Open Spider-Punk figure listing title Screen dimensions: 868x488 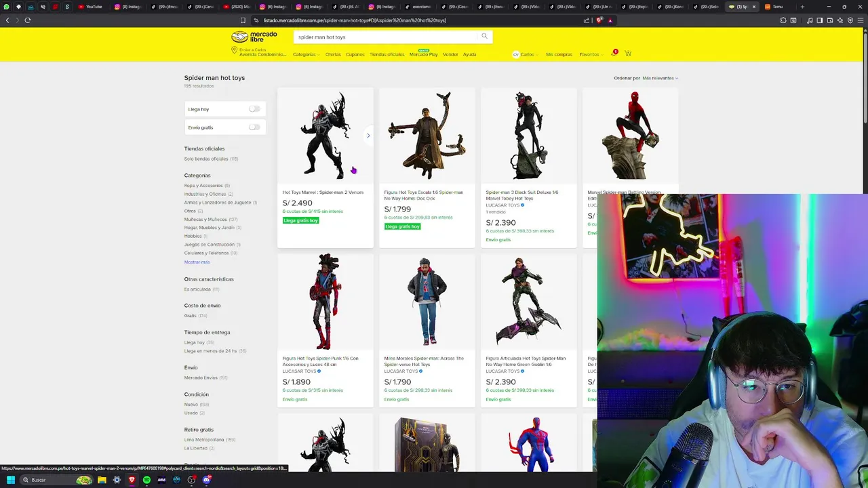click(321, 361)
